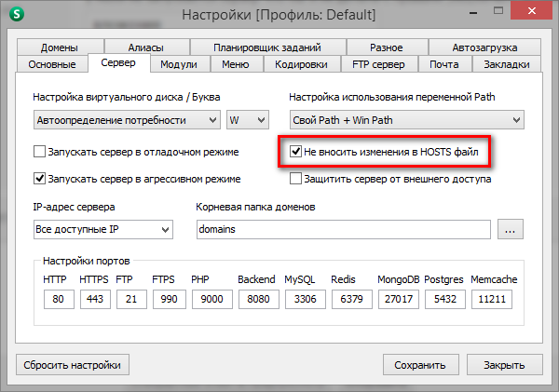Click the Сохранить button
Image resolution: width=559 pixels, height=392 pixels.
(420, 365)
